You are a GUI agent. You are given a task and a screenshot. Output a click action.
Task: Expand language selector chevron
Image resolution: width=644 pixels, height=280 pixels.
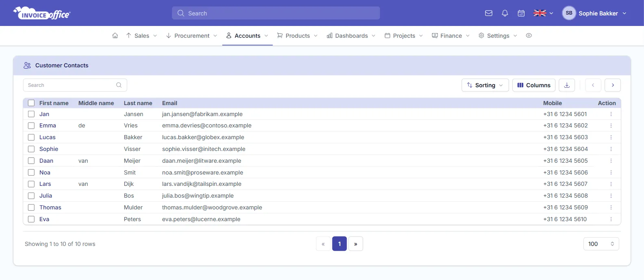[x=551, y=13]
